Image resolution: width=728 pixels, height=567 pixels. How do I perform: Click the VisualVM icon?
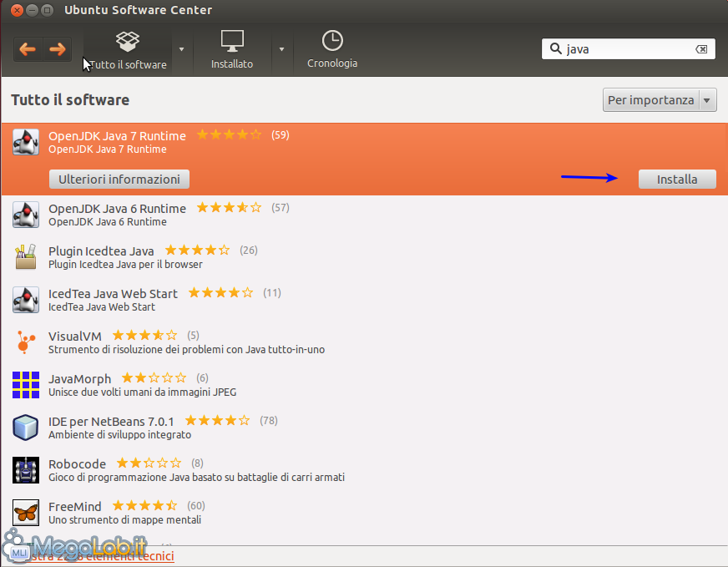coord(26,342)
